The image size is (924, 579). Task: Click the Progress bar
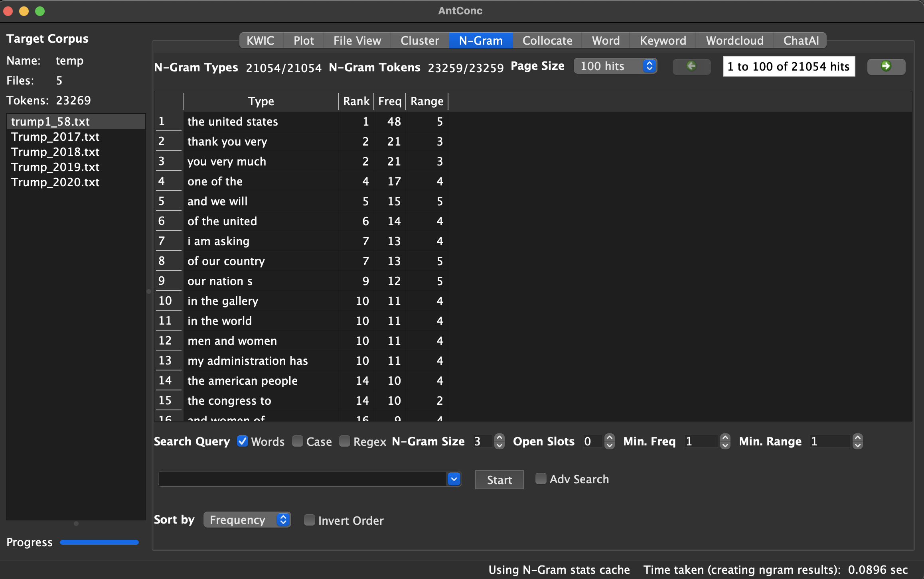pos(99,542)
